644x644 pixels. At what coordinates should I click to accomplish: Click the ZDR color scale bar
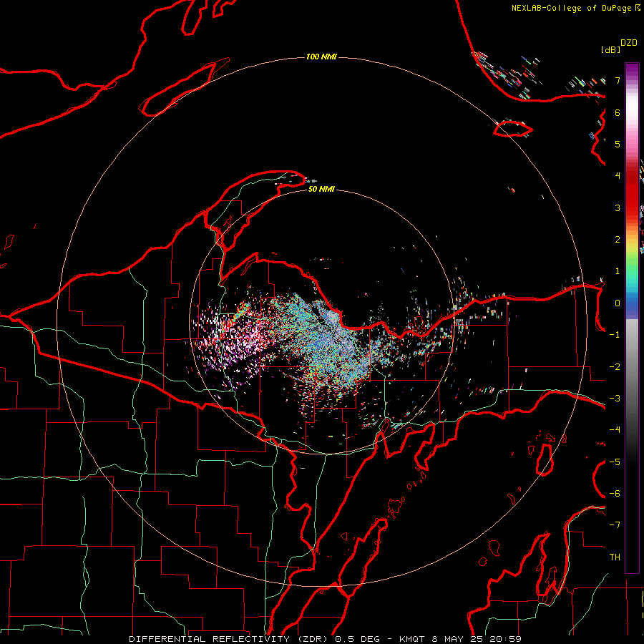pyautogui.click(x=632, y=318)
